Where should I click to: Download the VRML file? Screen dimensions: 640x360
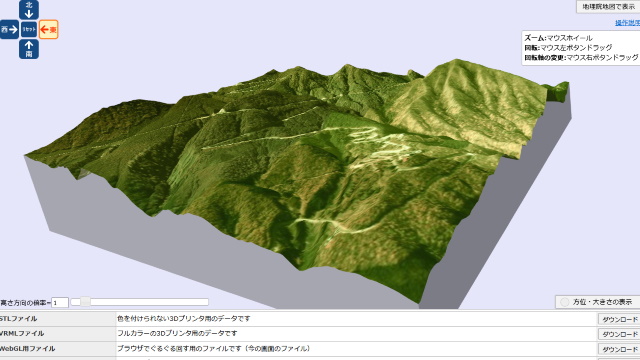[x=619, y=334]
